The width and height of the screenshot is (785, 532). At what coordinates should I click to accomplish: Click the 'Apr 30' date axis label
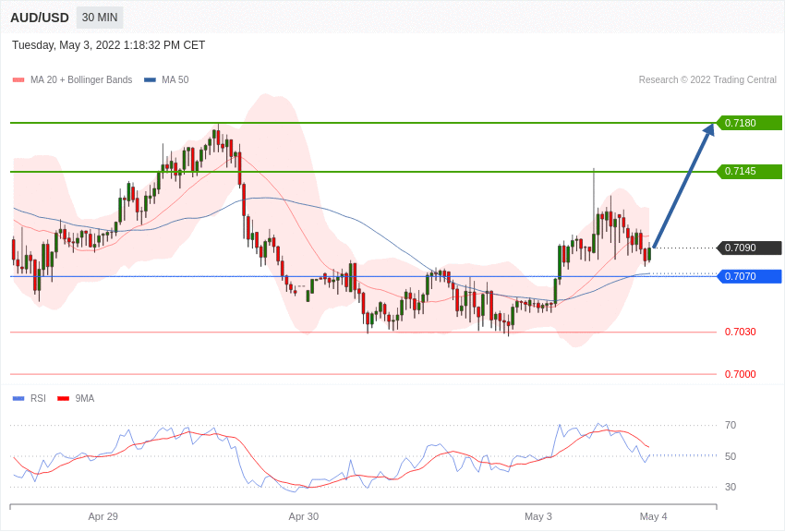pos(304,516)
